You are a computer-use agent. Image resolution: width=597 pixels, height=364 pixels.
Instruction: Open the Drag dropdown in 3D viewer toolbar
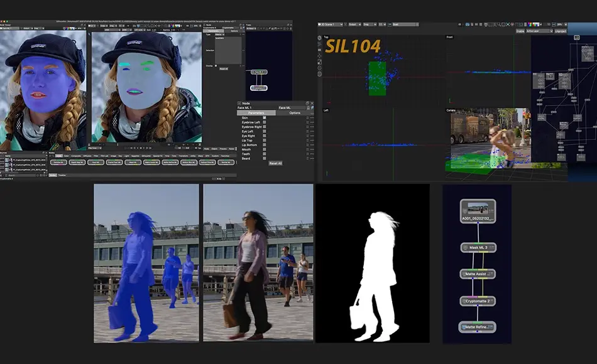coord(370,24)
